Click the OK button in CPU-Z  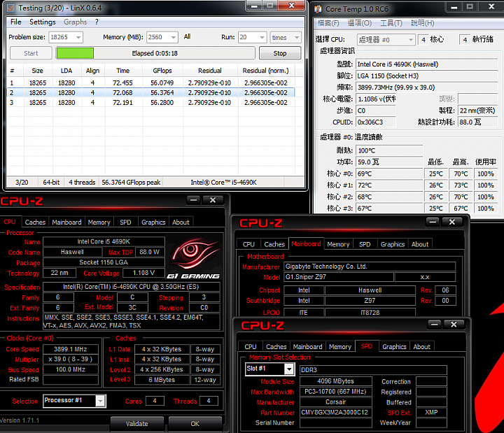tap(195, 423)
